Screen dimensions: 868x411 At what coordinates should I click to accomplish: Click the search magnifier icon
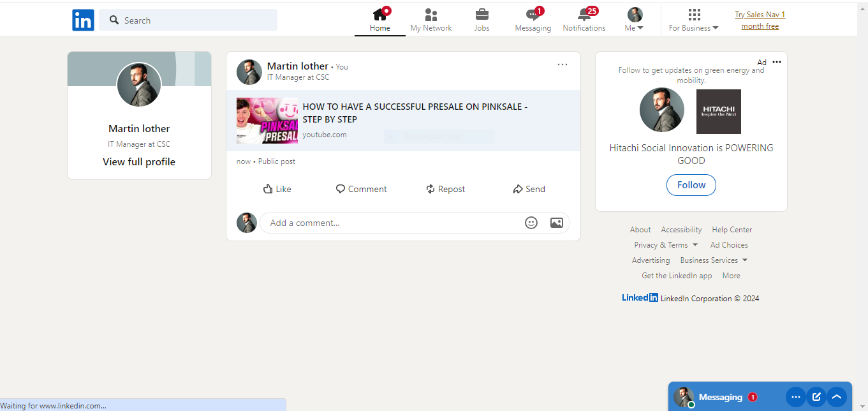114,20
